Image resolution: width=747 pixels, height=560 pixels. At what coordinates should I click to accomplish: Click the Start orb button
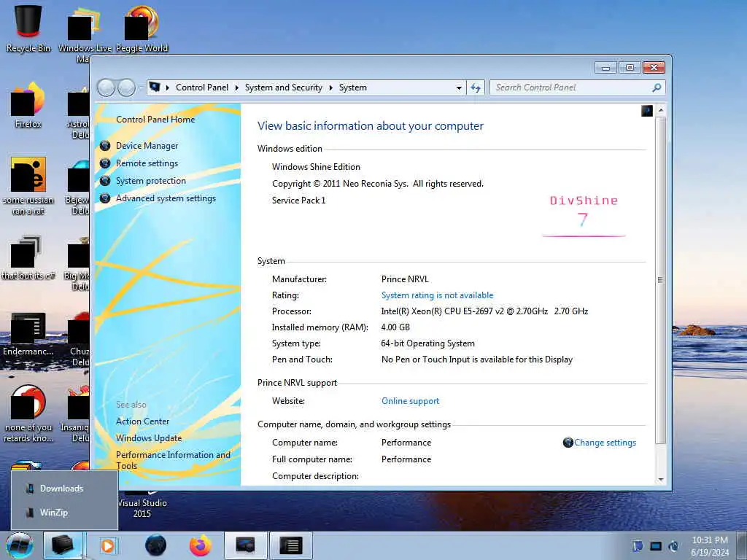point(20,545)
